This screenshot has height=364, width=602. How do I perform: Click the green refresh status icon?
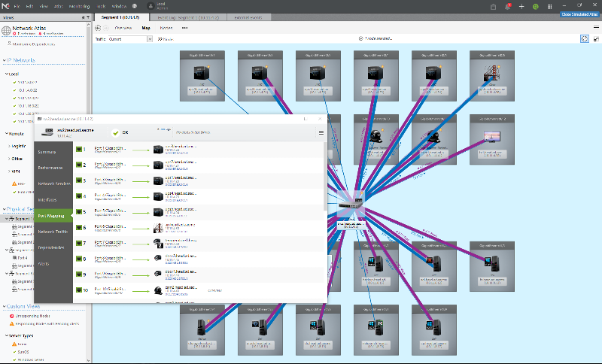(536, 7)
